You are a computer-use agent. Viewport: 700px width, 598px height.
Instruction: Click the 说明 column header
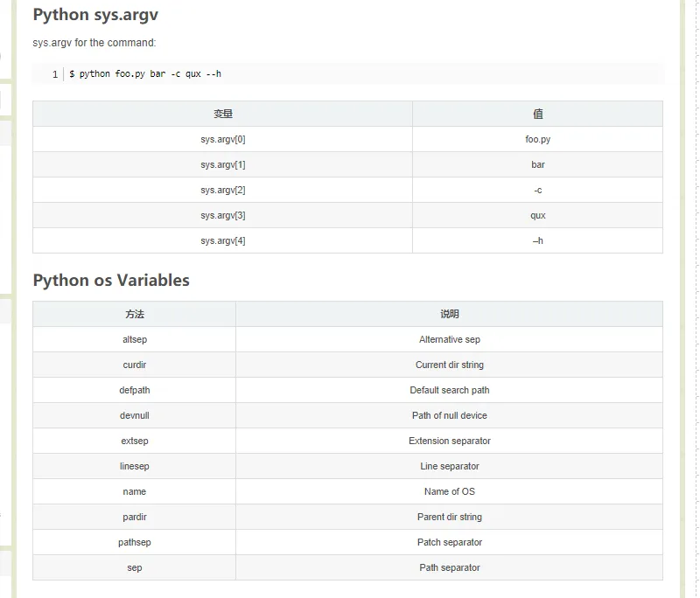point(449,314)
